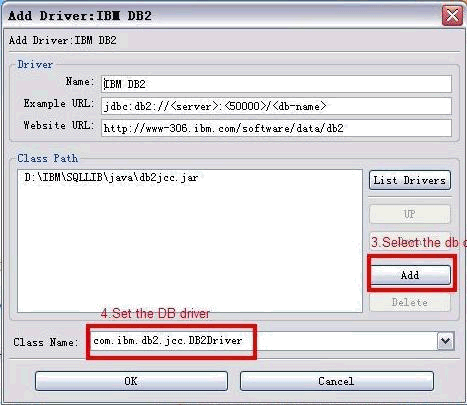Image resolution: width=467 pixels, height=405 pixels.
Task: Focus the Class Name combo box text
Action: click(263, 341)
